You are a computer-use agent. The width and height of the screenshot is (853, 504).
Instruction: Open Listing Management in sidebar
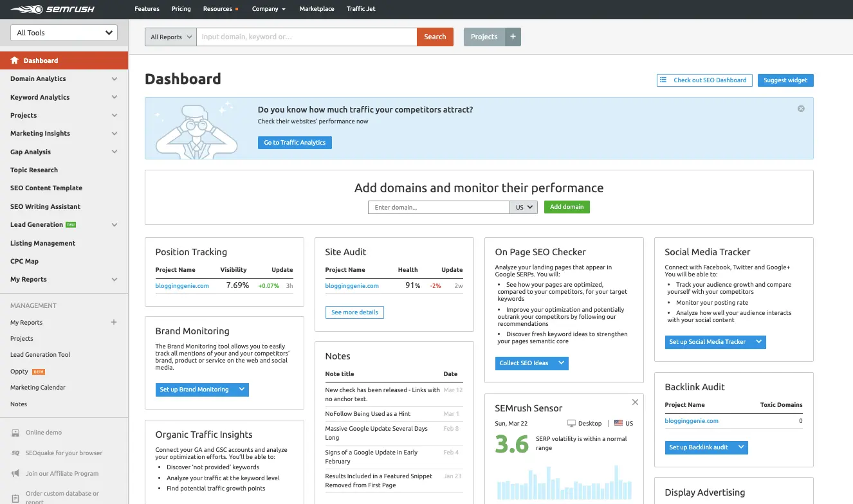coord(42,243)
